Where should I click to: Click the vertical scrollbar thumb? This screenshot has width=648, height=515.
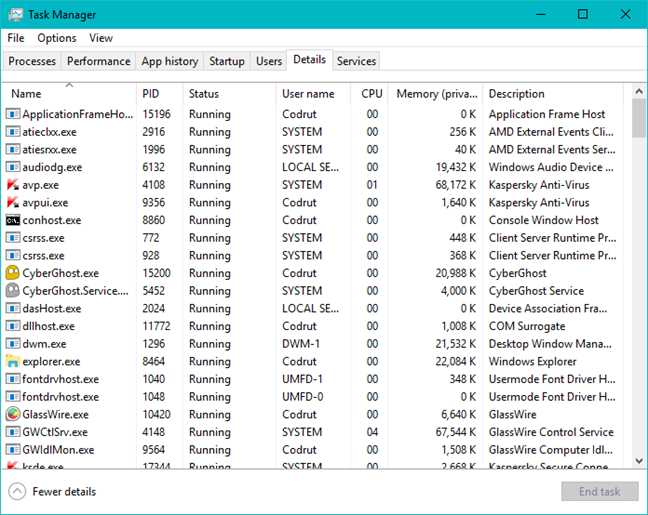tap(639, 119)
